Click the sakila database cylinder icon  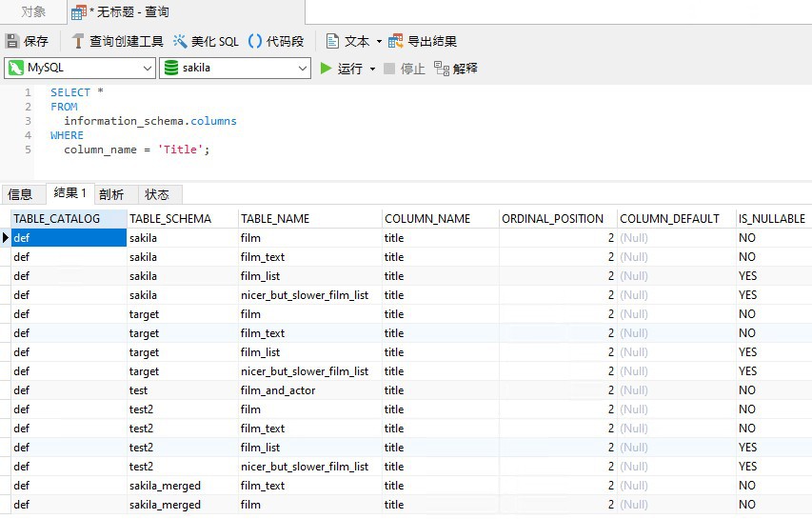coord(171,68)
